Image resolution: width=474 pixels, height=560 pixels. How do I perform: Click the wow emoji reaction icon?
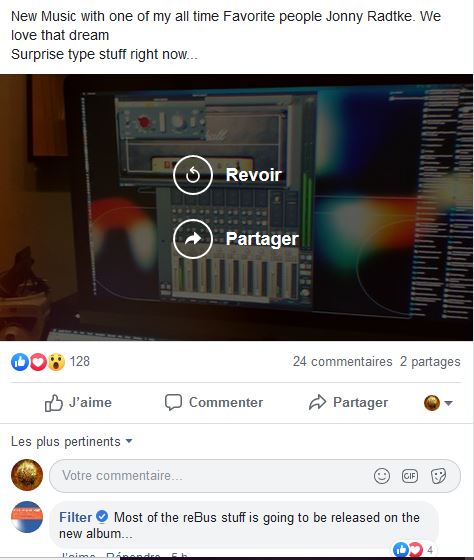(56, 362)
